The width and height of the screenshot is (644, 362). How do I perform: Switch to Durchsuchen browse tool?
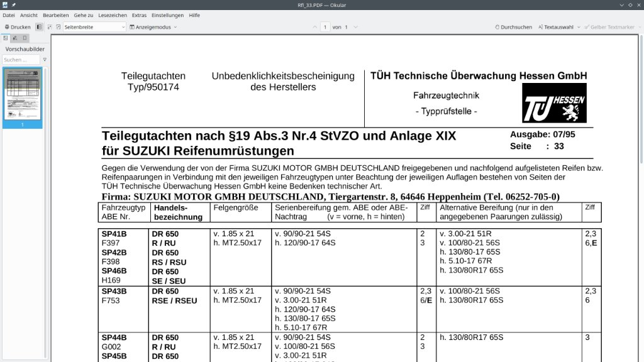513,27
